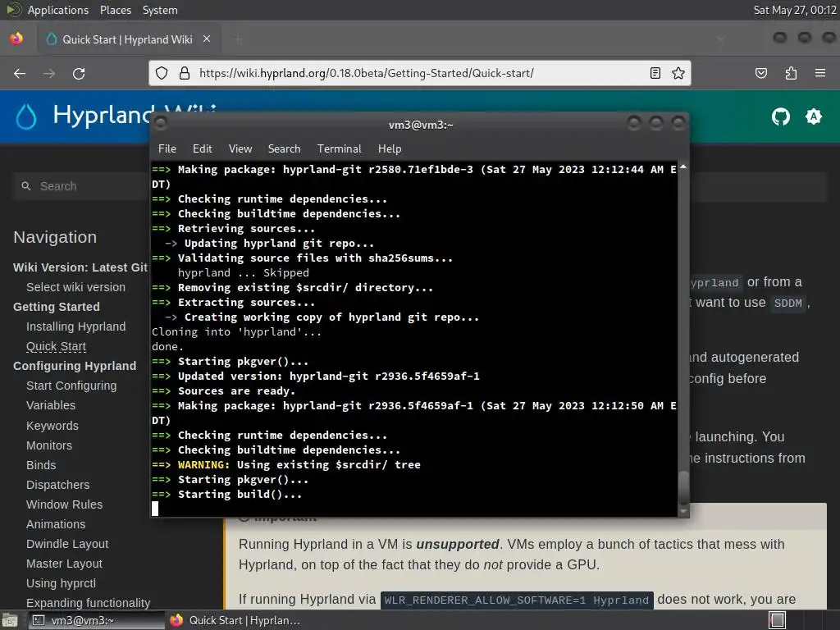Open Window Rules navigation link
Screen dimensions: 840x630
tap(64, 504)
